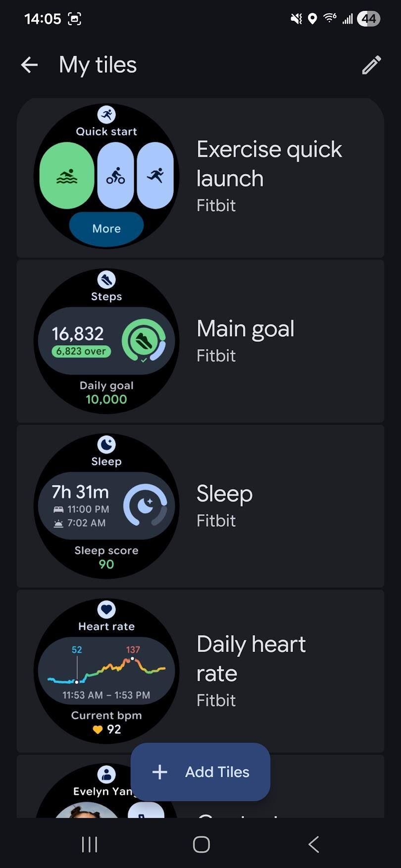Tap the system back chevron
This screenshot has width=401, height=868.
pos(313,844)
